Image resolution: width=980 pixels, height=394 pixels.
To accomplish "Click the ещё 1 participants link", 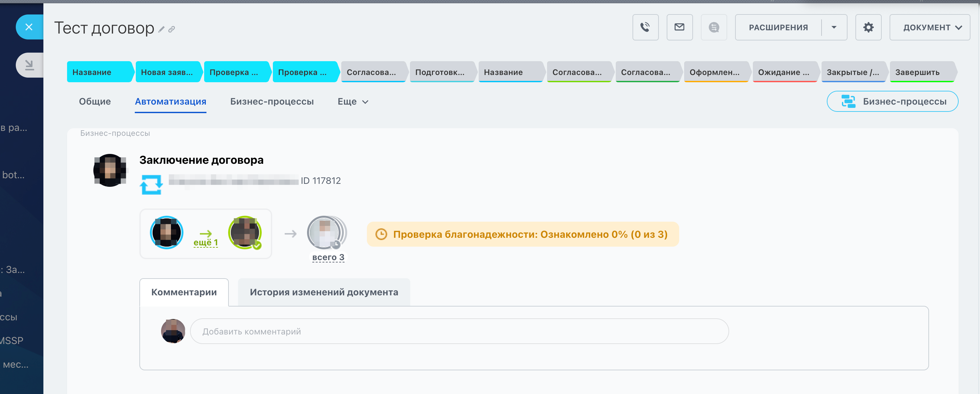I will (x=205, y=242).
